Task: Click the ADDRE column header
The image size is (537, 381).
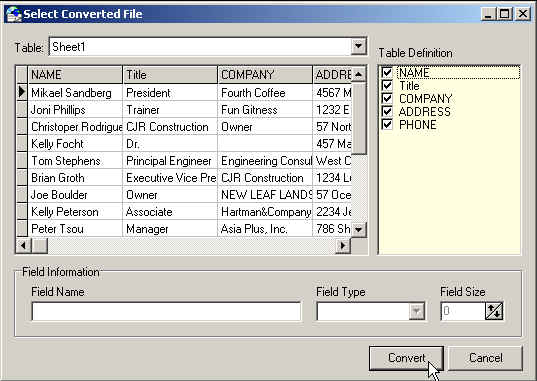Action: tap(332, 74)
